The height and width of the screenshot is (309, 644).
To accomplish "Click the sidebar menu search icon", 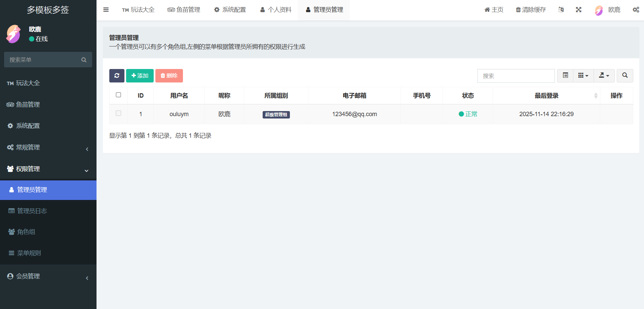I will (84, 60).
